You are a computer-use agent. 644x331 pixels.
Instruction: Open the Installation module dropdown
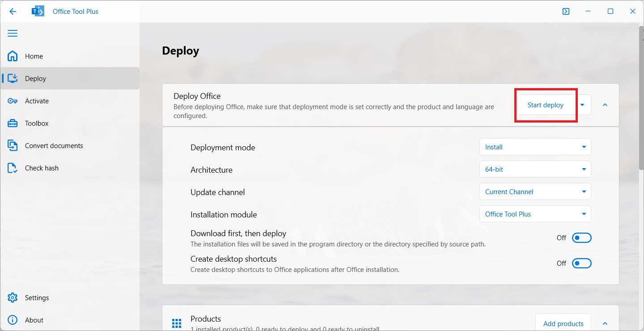(535, 214)
